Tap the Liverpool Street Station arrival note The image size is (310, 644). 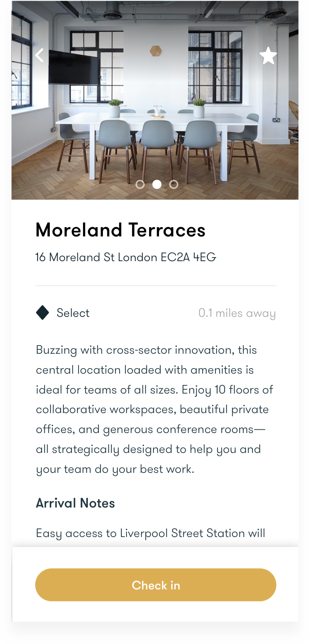(151, 533)
